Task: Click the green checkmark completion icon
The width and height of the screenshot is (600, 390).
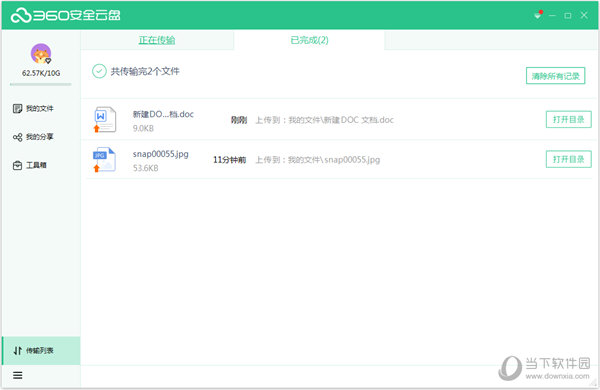Action: (99, 71)
